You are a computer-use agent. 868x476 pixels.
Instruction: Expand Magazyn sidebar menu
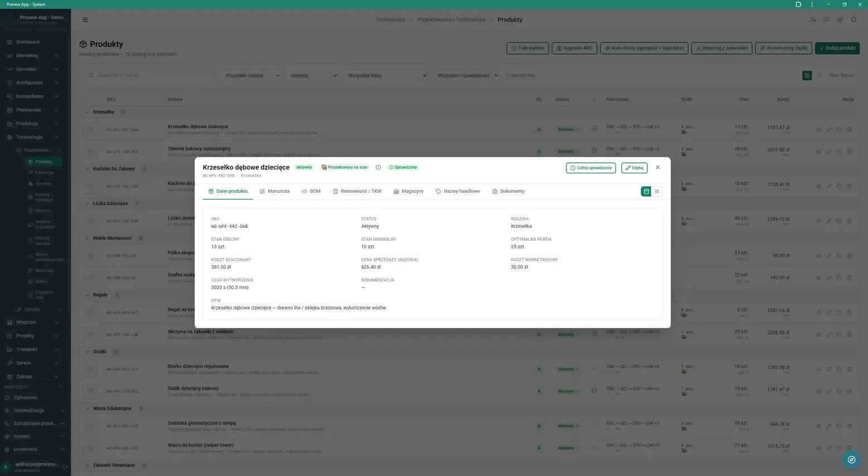(x=32, y=322)
